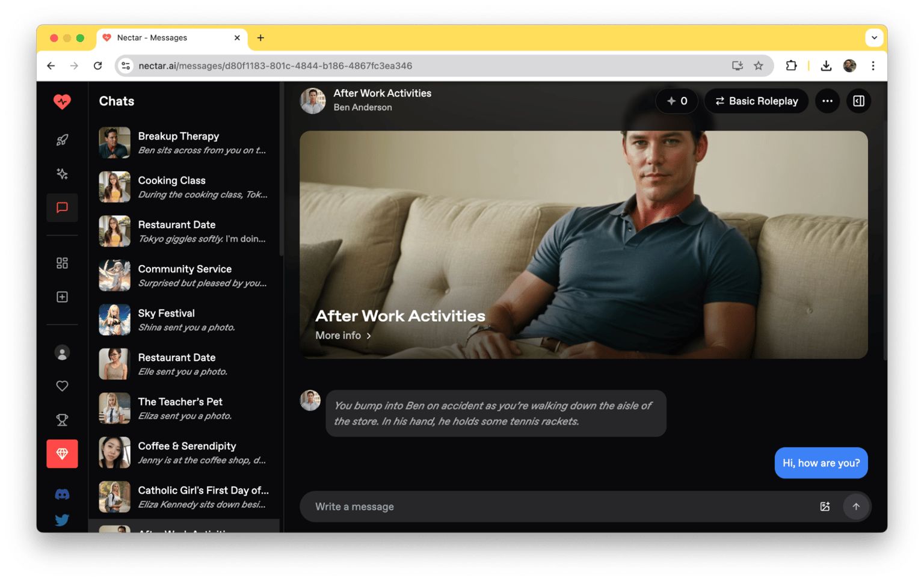Open the tab search dropdown arrow
Image resolution: width=924 pixels, height=581 pixels.
(874, 37)
